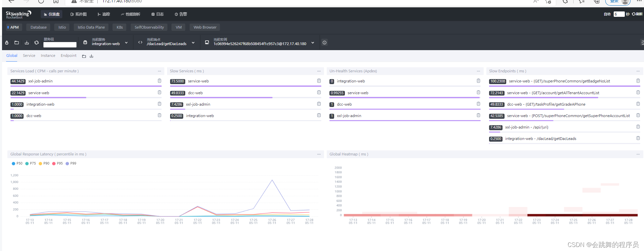Toggle the P75 legend series
This screenshot has width=644, height=251.
(31, 164)
